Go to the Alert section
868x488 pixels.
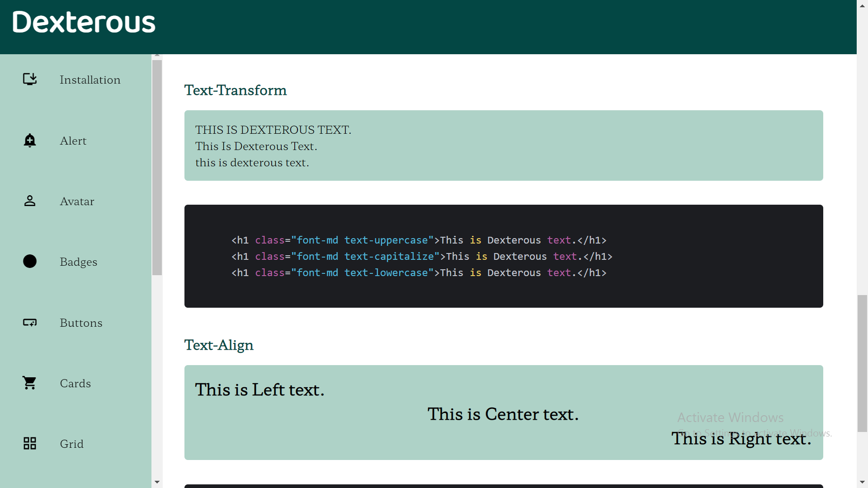73,141
